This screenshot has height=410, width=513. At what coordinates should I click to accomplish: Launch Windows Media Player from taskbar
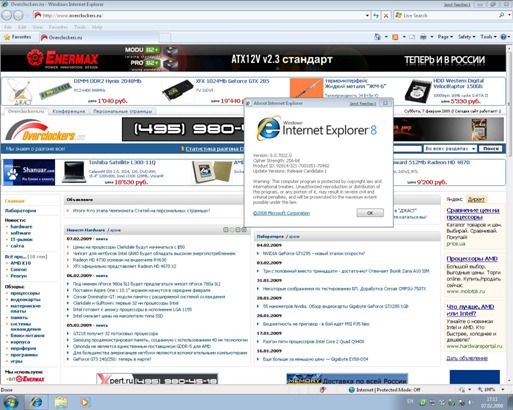(x=85, y=402)
